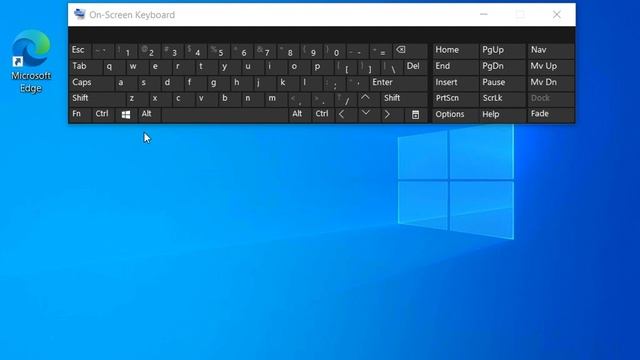The height and width of the screenshot is (360, 640).
Task: Tap the down arrow key
Action: 369,115
